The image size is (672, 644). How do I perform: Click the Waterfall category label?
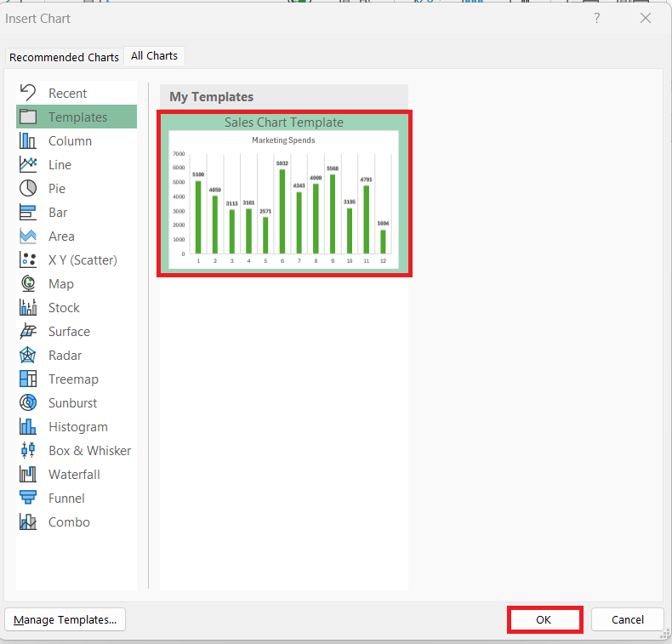[x=74, y=475]
